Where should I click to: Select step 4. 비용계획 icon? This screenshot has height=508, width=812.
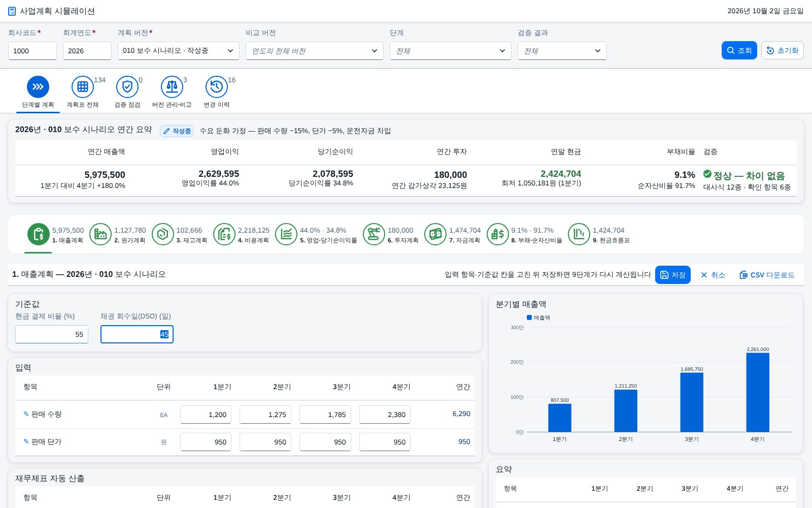point(224,234)
